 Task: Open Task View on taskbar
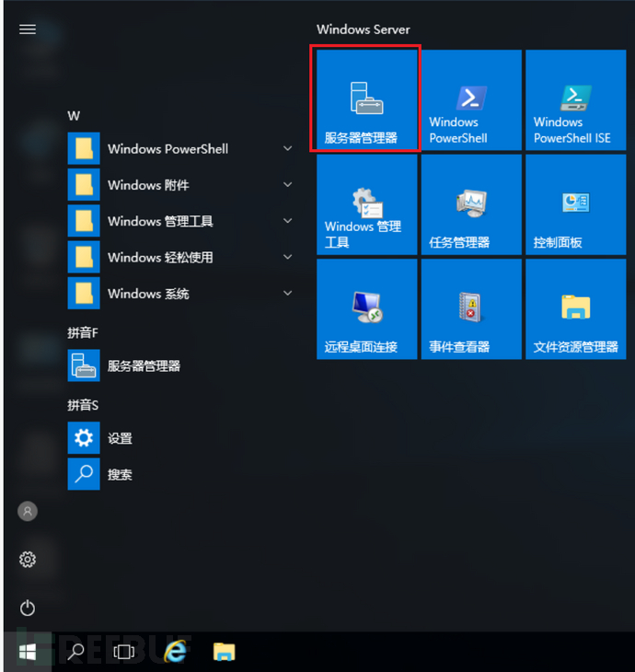coord(124,653)
